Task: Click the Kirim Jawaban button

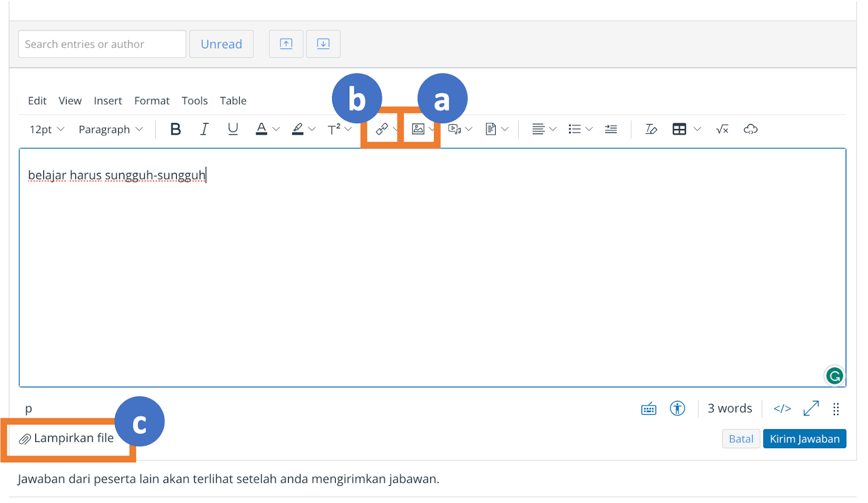Action: coord(804,439)
